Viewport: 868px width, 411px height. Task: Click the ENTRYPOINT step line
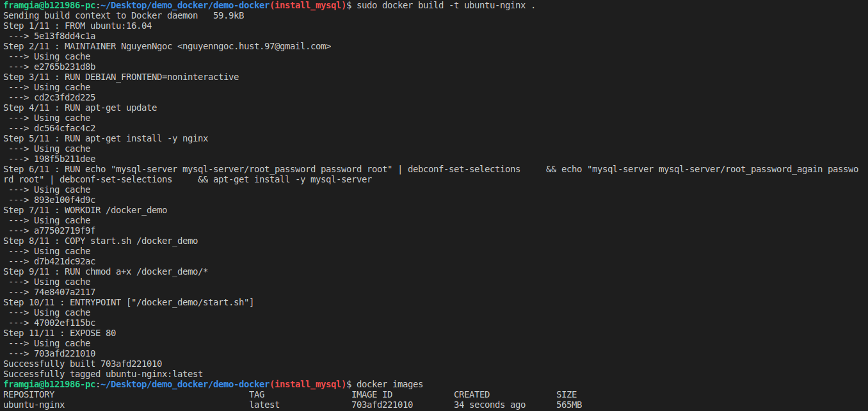129,302
